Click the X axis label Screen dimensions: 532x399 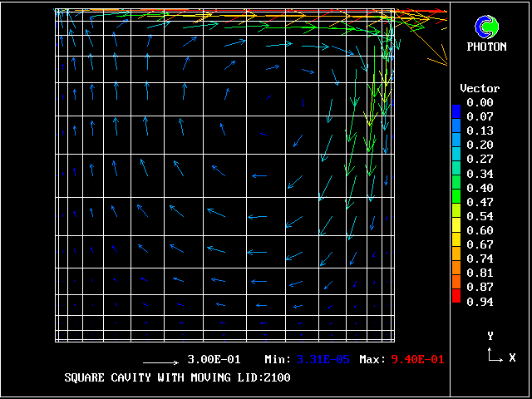point(512,357)
